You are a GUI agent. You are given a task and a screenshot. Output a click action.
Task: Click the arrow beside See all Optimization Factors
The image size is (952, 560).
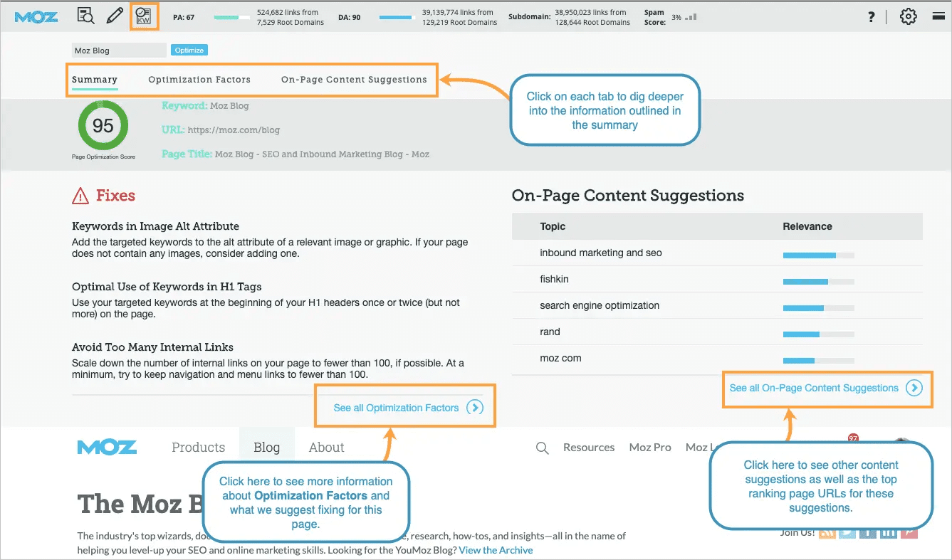tap(475, 408)
